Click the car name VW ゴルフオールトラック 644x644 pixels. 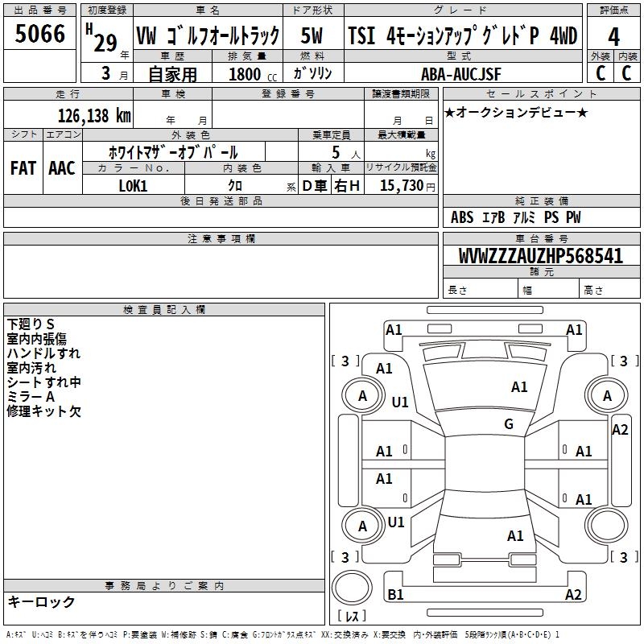[208, 35]
